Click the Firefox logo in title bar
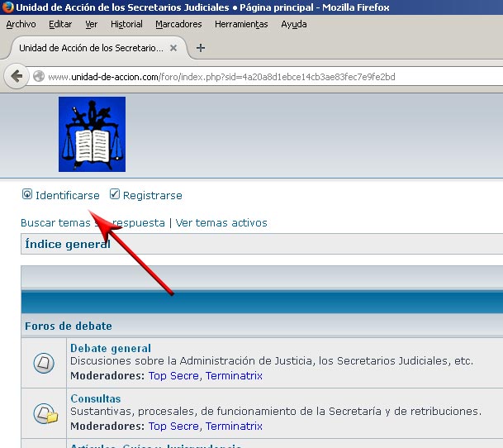 pyautogui.click(x=7, y=7)
